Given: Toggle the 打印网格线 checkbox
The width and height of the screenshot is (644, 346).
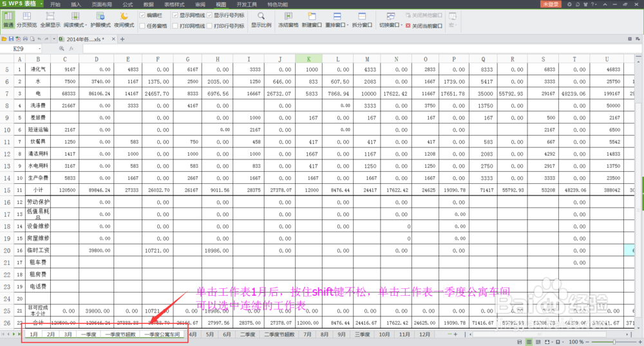Looking at the screenshot, I should (x=175, y=26).
